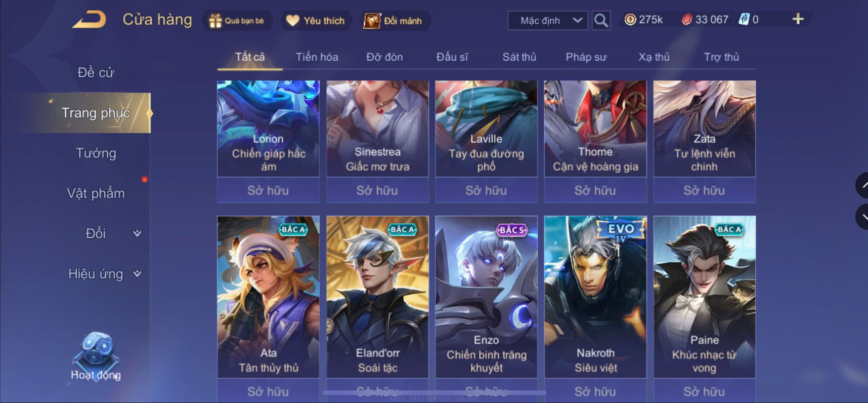Select Vật phẩm in the sidebar

pyautogui.click(x=96, y=193)
